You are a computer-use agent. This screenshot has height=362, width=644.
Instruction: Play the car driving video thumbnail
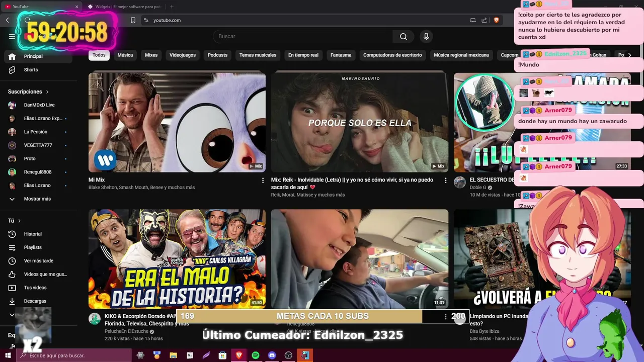pos(360,259)
